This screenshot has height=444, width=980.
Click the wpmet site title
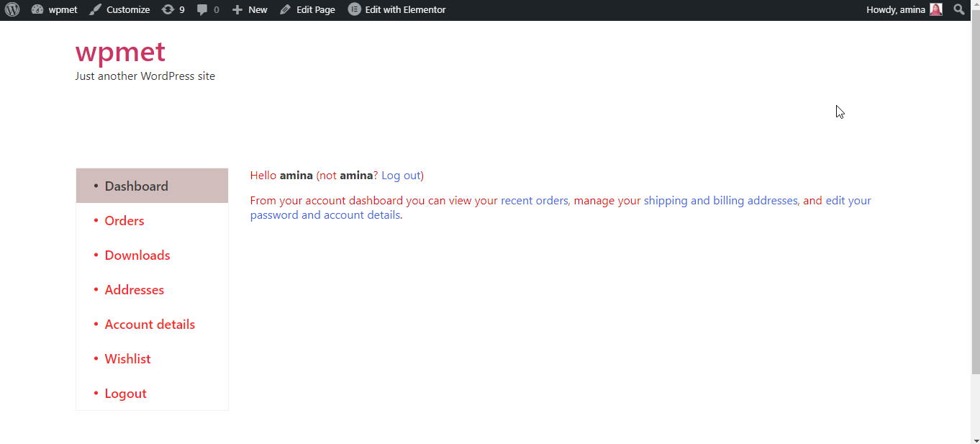point(120,52)
